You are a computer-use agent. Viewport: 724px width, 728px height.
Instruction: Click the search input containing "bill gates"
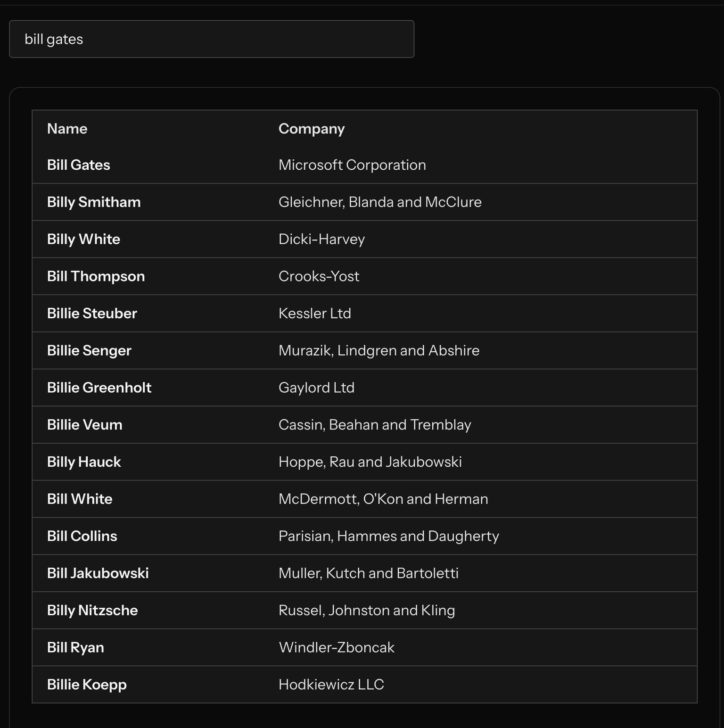[x=211, y=39]
